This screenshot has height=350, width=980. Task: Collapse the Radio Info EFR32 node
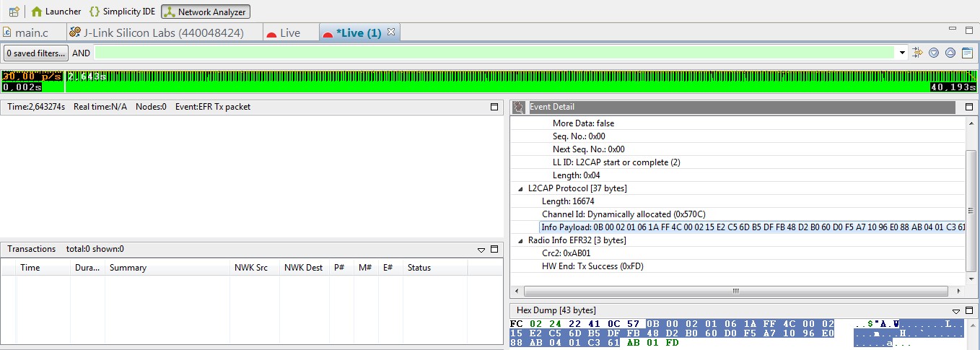click(x=521, y=240)
